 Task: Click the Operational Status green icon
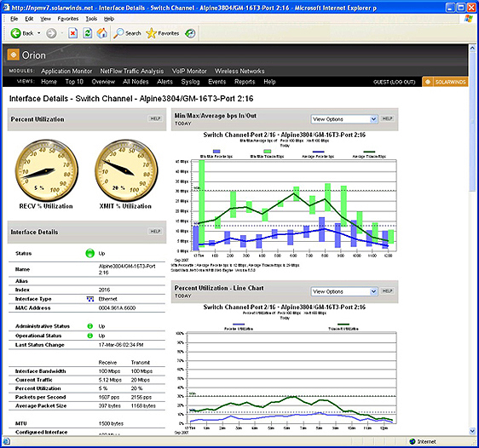click(89, 336)
